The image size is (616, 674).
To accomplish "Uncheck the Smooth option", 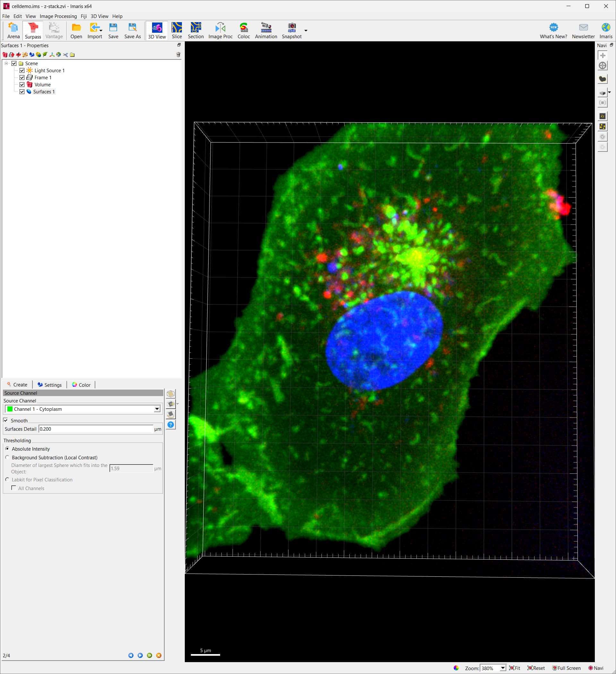I will tap(6, 420).
